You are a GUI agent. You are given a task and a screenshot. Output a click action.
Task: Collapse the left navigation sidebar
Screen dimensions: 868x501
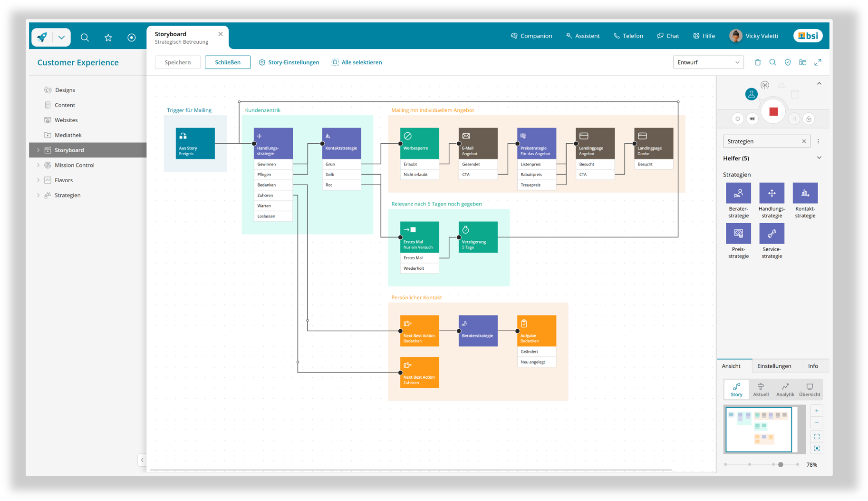point(142,460)
